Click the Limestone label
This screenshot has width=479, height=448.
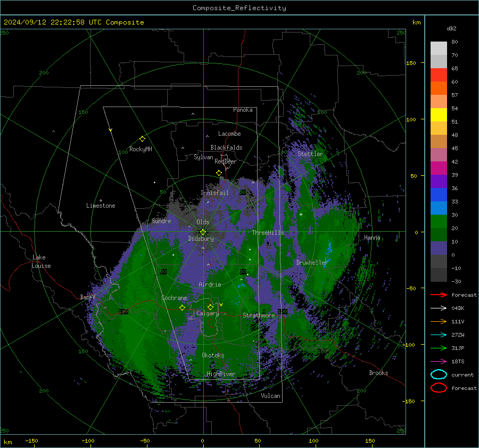101,206
